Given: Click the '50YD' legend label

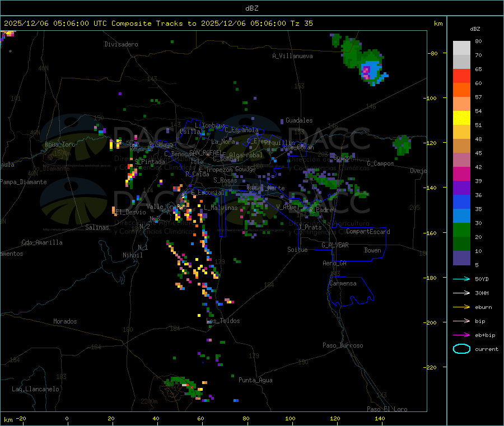Looking at the screenshot, I should pyautogui.click(x=482, y=279).
